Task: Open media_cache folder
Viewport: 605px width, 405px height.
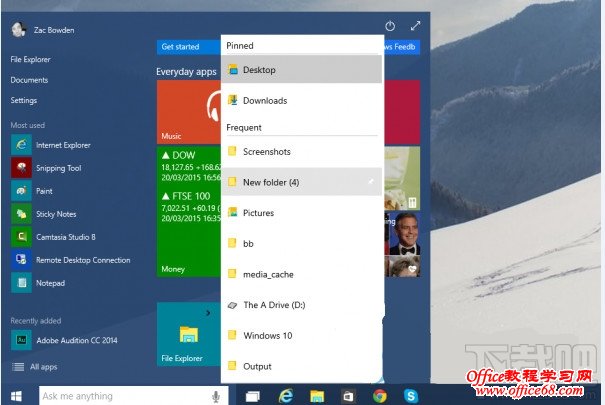Action: (301, 274)
